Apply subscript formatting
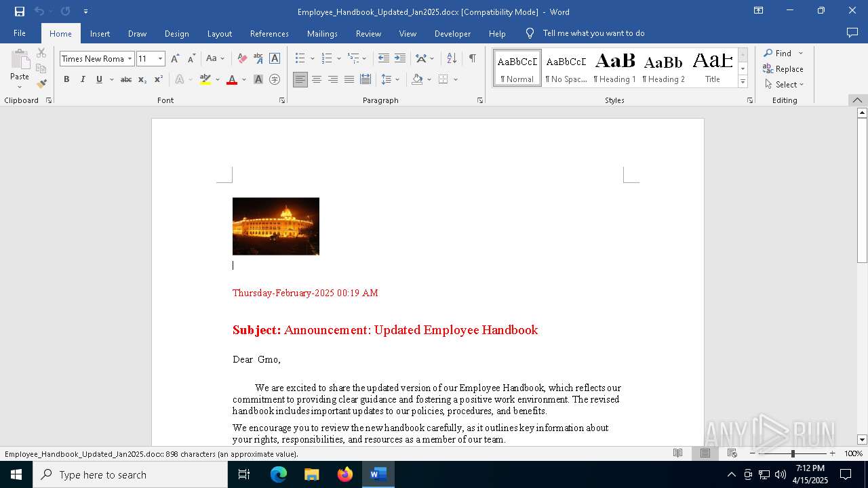The image size is (868, 488). click(x=142, y=79)
